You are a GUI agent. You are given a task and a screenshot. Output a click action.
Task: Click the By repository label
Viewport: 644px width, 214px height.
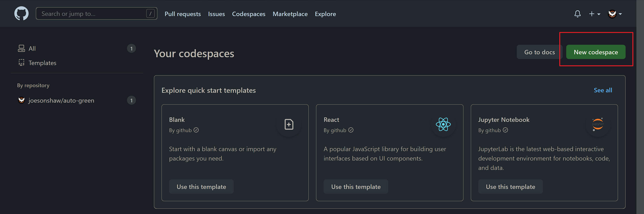coord(33,85)
